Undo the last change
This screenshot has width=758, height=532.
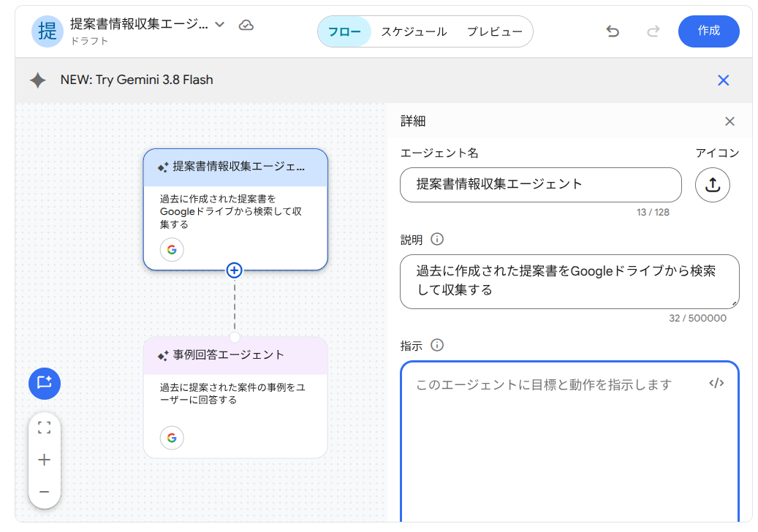(x=613, y=31)
